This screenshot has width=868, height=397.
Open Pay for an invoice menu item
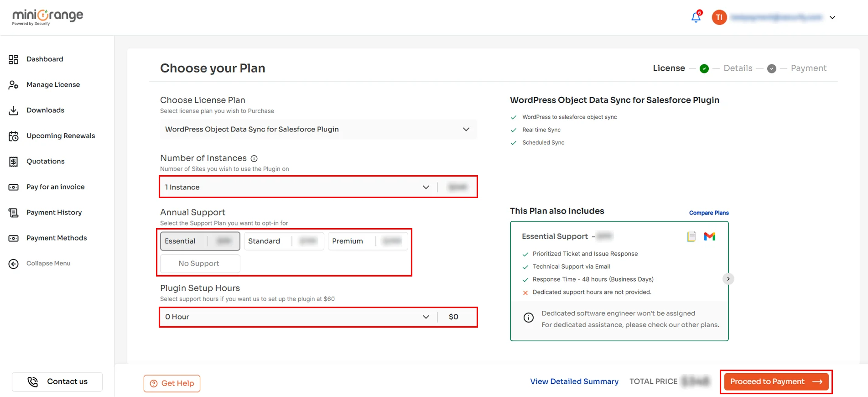(55, 187)
